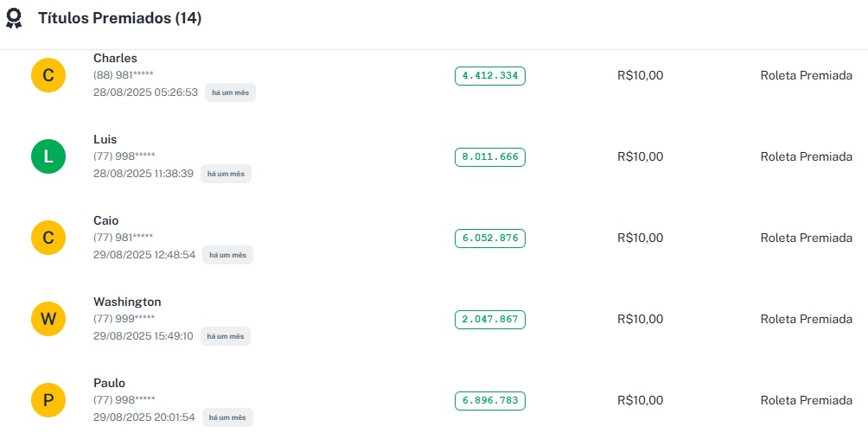Click the ticket number 6.896.783 badge
This screenshot has width=868, height=439.
[x=489, y=401]
